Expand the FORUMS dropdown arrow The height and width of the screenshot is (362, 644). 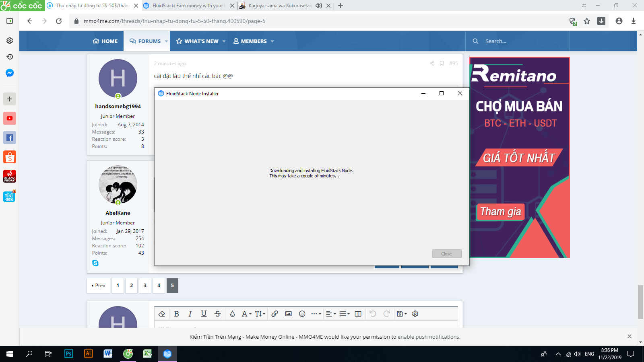pyautogui.click(x=166, y=41)
